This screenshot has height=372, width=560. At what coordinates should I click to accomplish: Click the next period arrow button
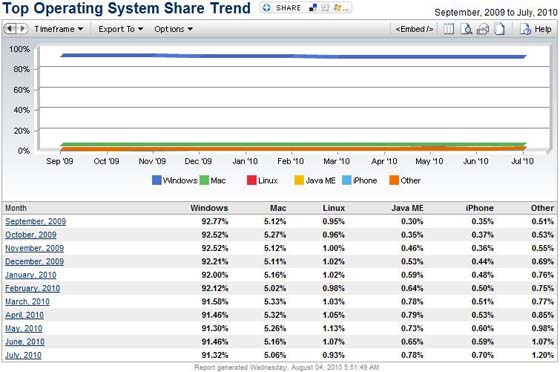tap(22, 29)
